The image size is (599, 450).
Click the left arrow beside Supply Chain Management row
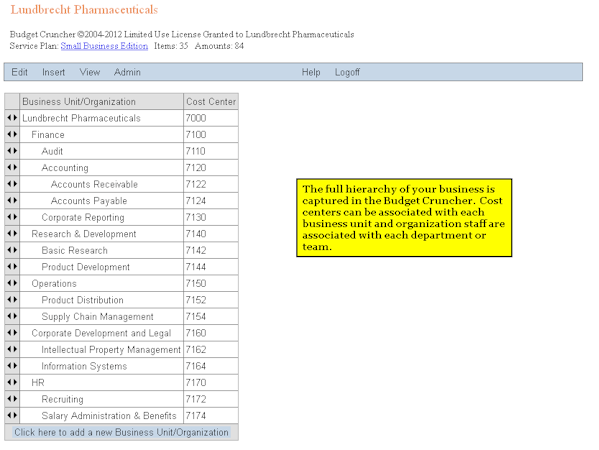pyautogui.click(x=9, y=316)
